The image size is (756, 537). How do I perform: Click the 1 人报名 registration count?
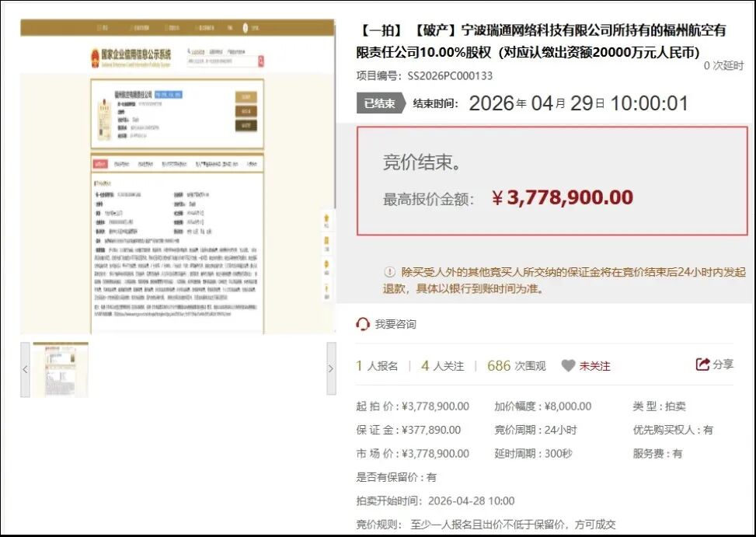click(x=377, y=366)
